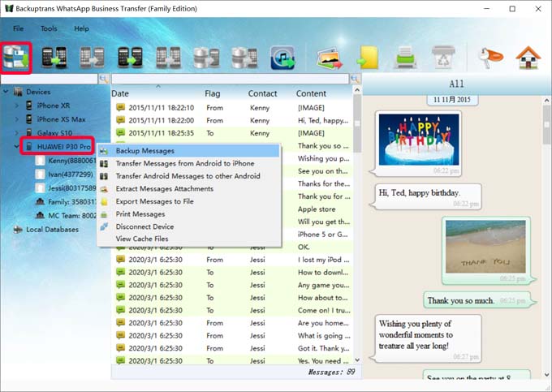Click the fifth greyed phone transfer toolbar icon
Image resolution: width=552 pixels, height=392 pixels.
(168, 58)
